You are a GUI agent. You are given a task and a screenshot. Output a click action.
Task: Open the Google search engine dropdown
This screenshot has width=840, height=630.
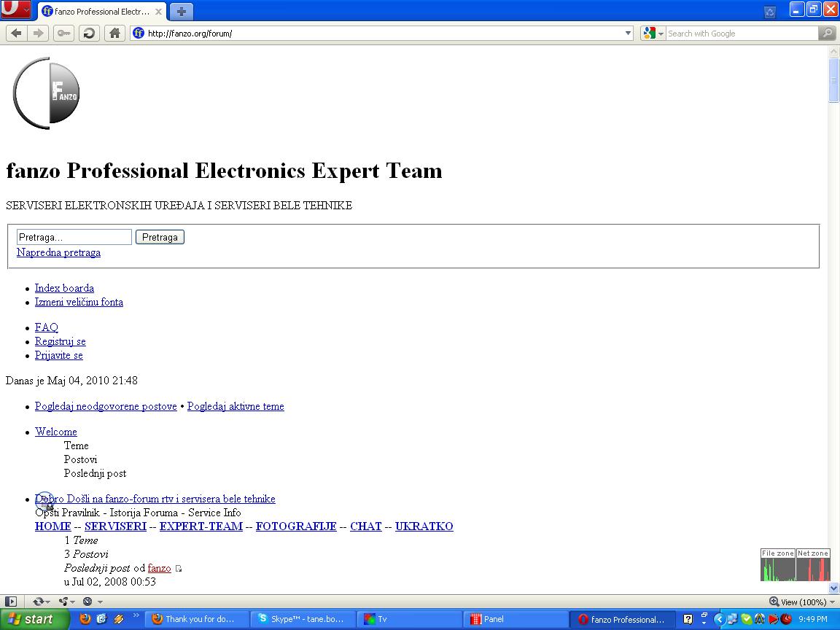(x=653, y=33)
